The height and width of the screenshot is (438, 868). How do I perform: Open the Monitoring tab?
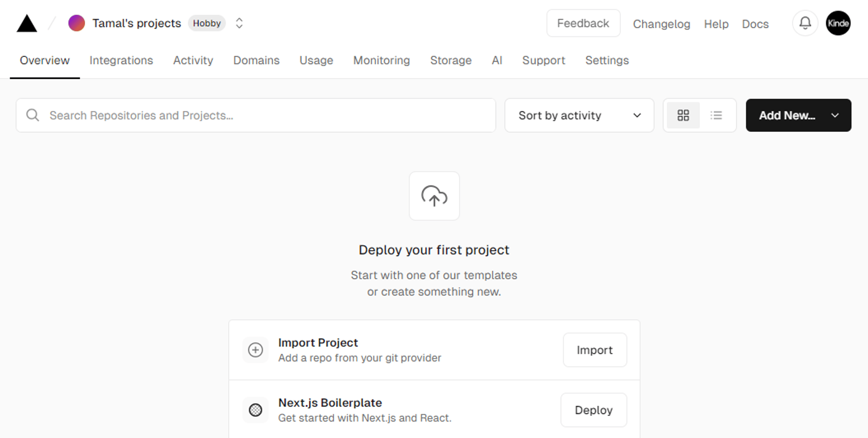382,60
